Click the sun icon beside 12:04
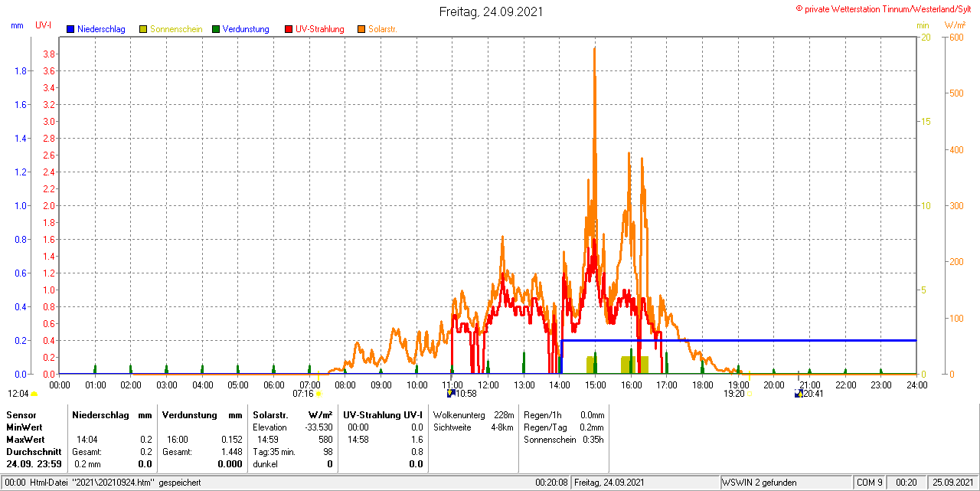Viewport: 980px width, 491px height. pos(34,394)
